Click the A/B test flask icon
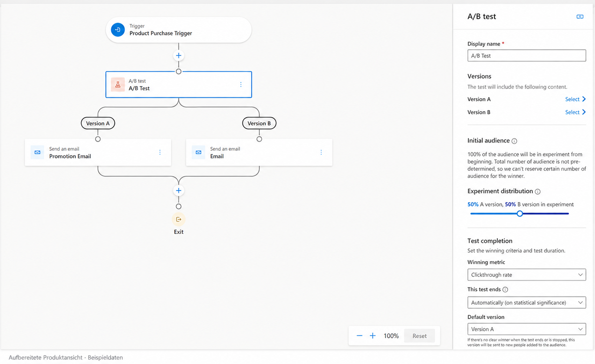 (118, 85)
